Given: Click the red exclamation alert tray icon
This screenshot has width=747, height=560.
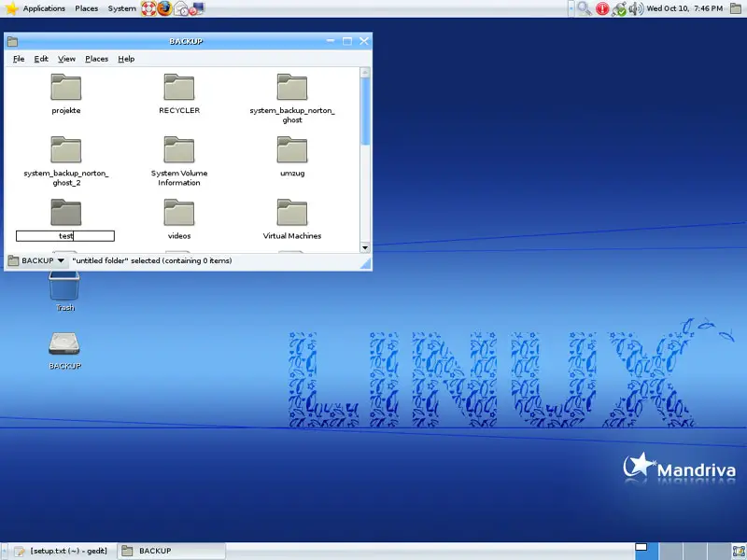Looking at the screenshot, I should tap(602, 8).
